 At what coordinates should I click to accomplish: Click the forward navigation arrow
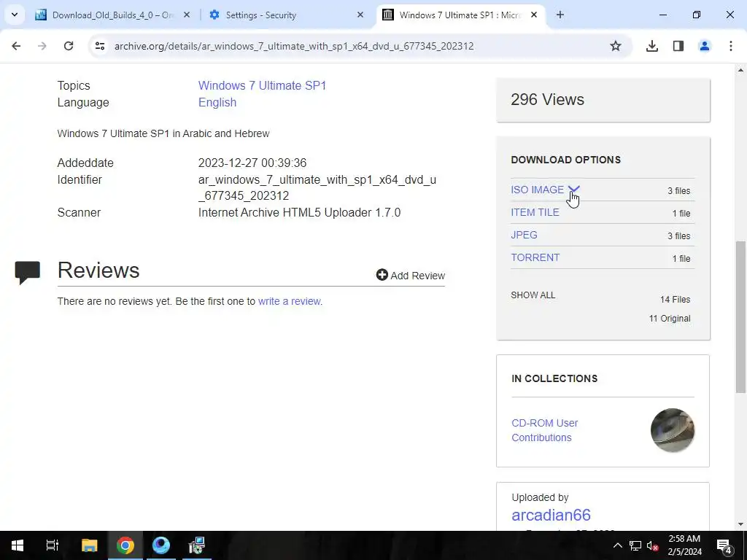pos(42,46)
